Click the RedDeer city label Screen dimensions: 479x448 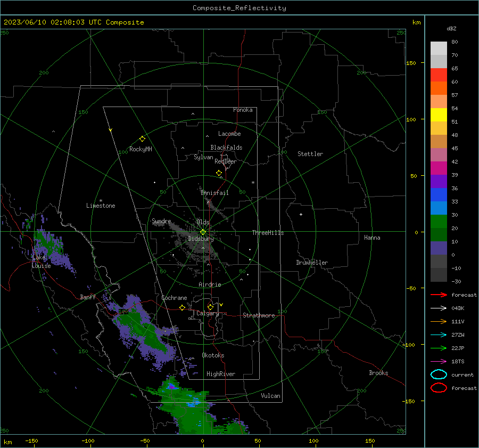226,161
